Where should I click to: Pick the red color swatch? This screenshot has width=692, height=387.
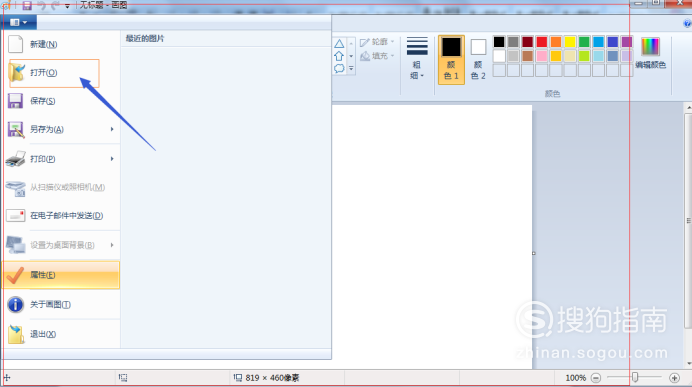click(542, 42)
